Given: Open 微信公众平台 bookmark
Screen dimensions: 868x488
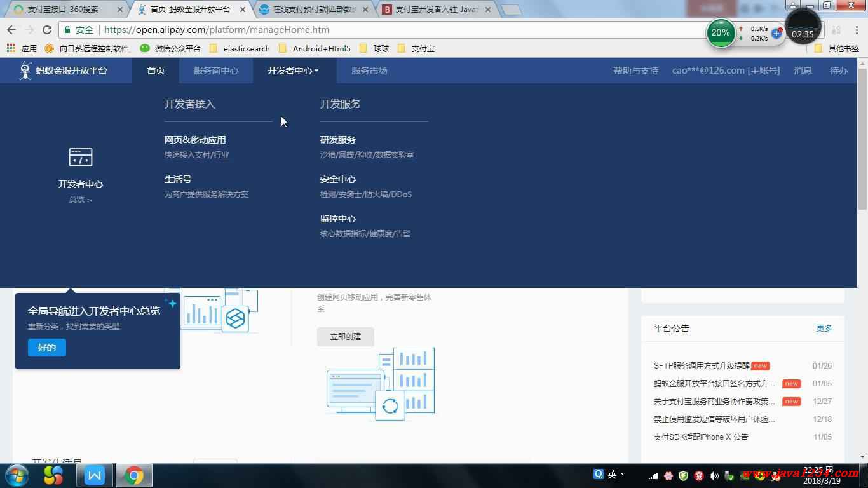Looking at the screenshot, I should [x=171, y=48].
